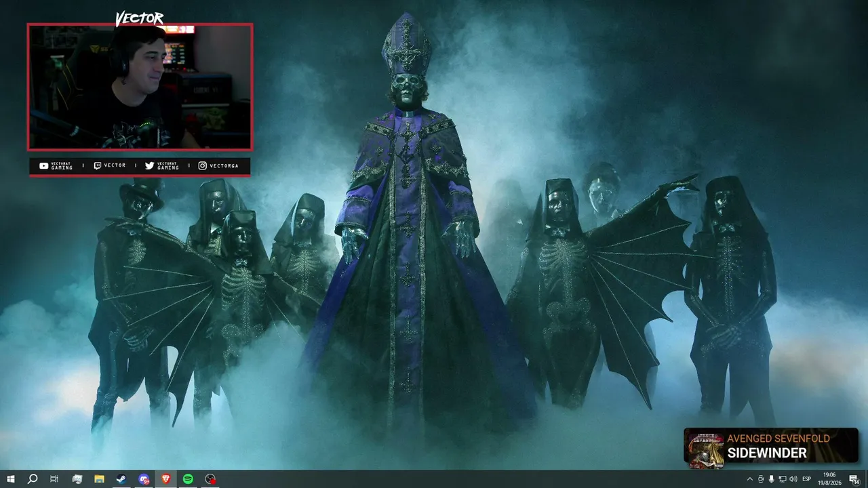Open the computer monitor app in taskbar

[x=77, y=479]
